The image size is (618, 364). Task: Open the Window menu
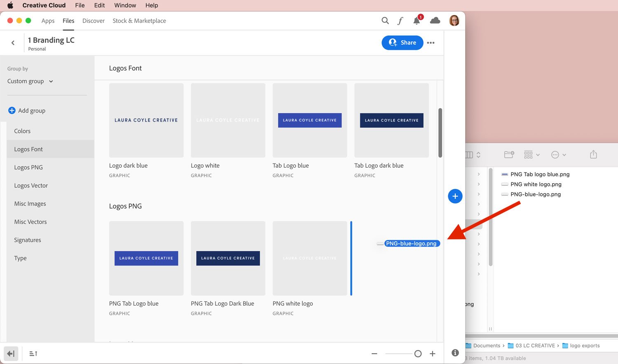pyautogui.click(x=125, y=5)
